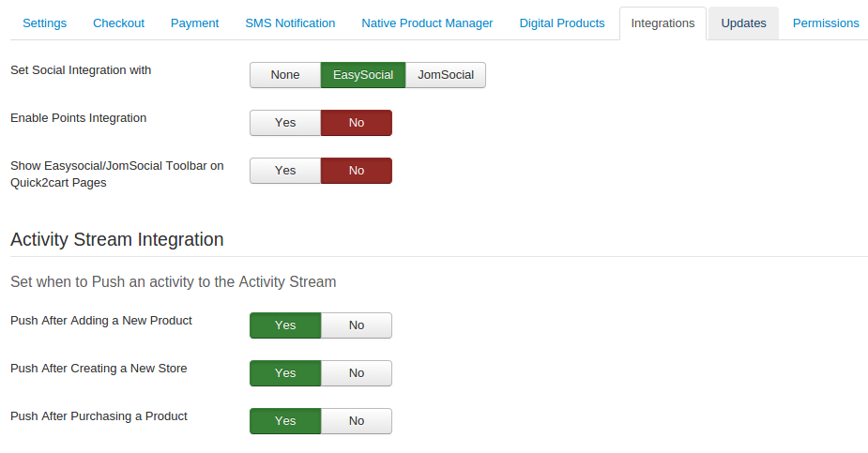The height and width of the screenshot is (453, 868).
Task: Open the Settings tab
Action: pos(44,23)
